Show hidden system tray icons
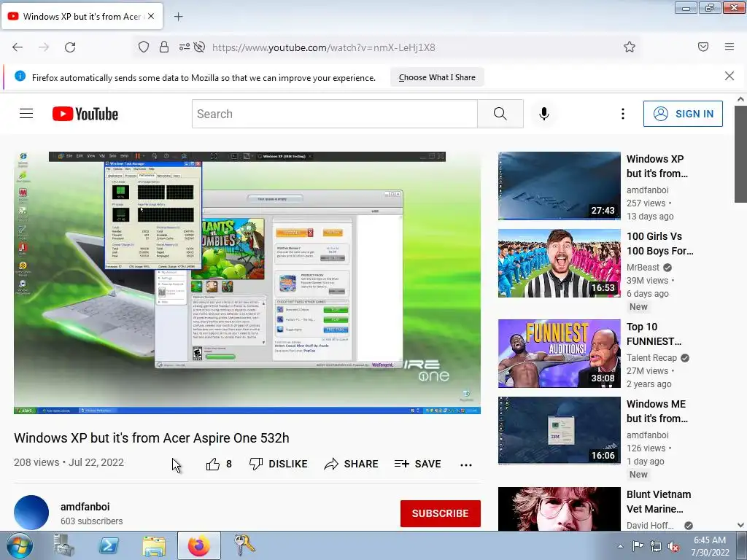 click(620, 546)
